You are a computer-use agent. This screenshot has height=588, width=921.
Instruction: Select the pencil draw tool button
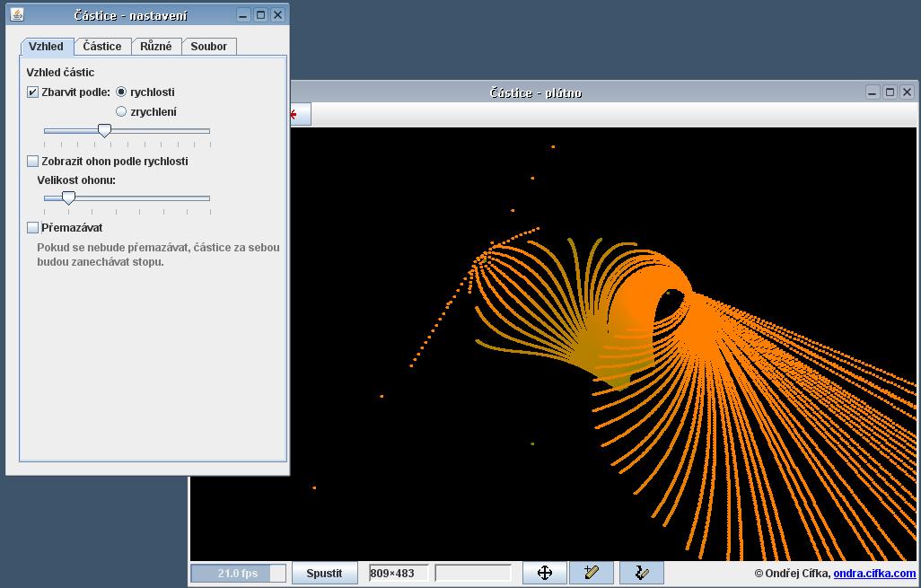(591, 573)
